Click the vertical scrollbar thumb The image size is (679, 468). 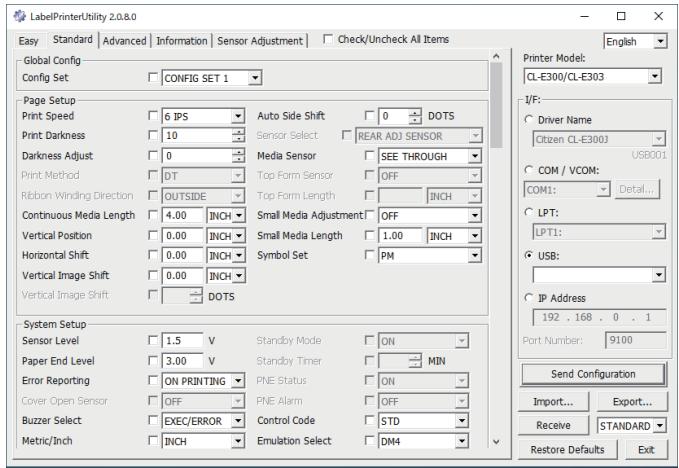click(x=496, y=105)
